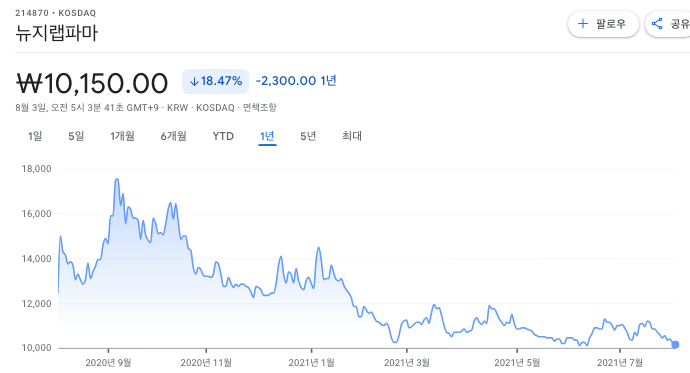Click the timestamp text 8월 3일, 오전 5시 3분
690x373 pixels.
click(58, 108)
